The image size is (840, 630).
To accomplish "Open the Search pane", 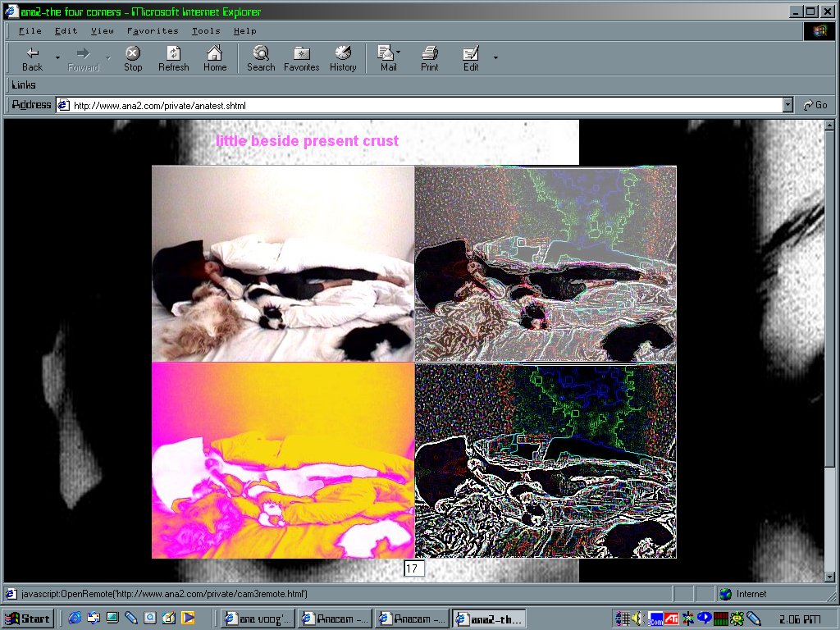I will [x=261, y=58].
